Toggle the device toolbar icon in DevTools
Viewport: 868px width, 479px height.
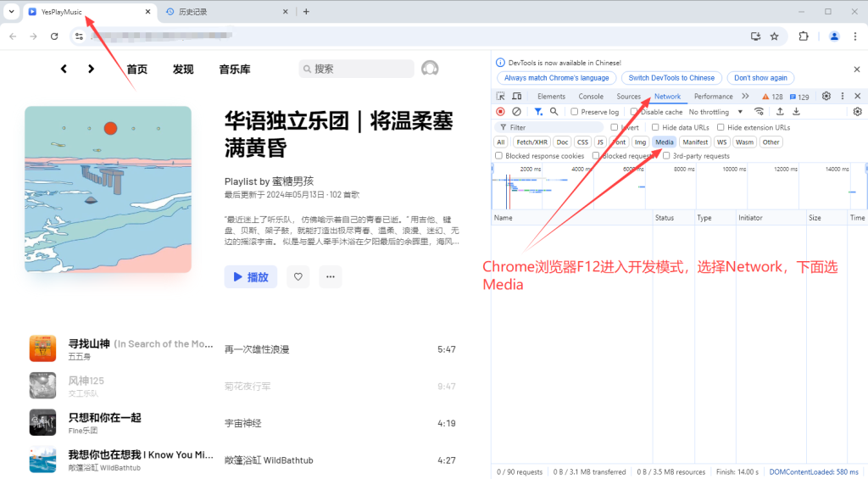pos(517,97)
